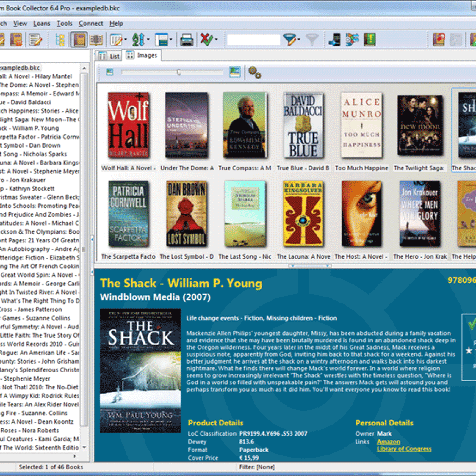Screen dimensions: 476x476
Task: Toggle the highlighted single-book view button
Action: tap(79, 40)
